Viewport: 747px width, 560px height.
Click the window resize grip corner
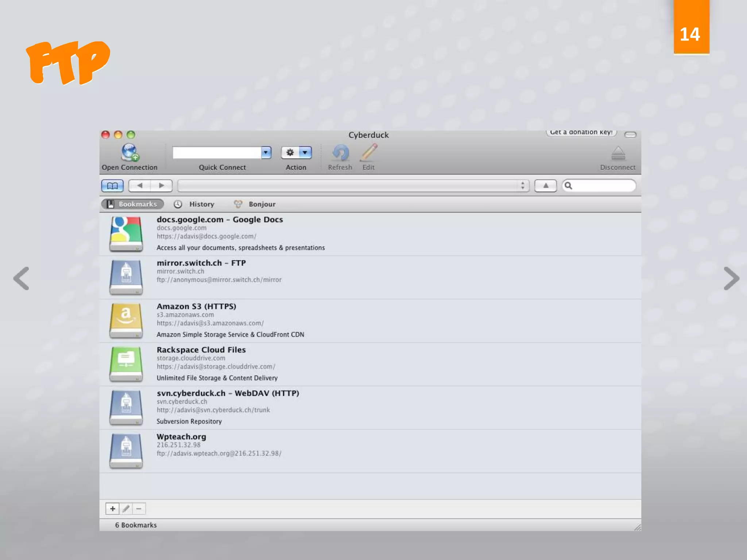click(x=637, y=527)
